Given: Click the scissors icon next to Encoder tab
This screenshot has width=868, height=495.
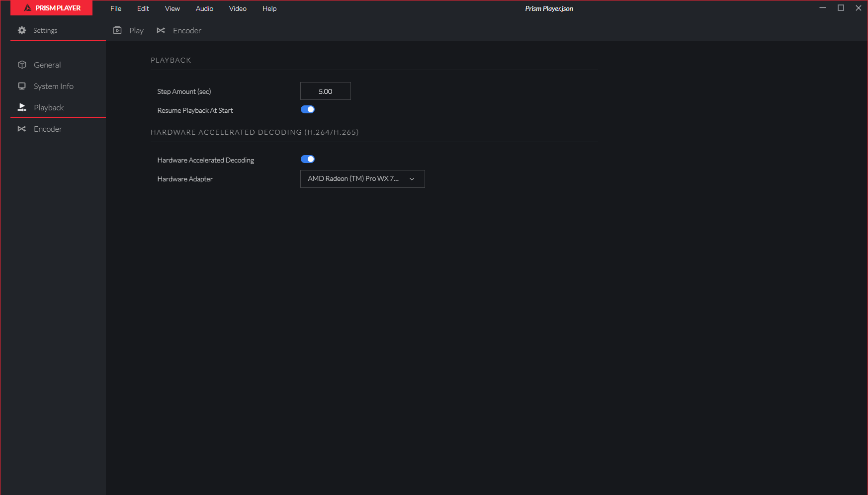Looking at the screenshot, I should 161,30.
